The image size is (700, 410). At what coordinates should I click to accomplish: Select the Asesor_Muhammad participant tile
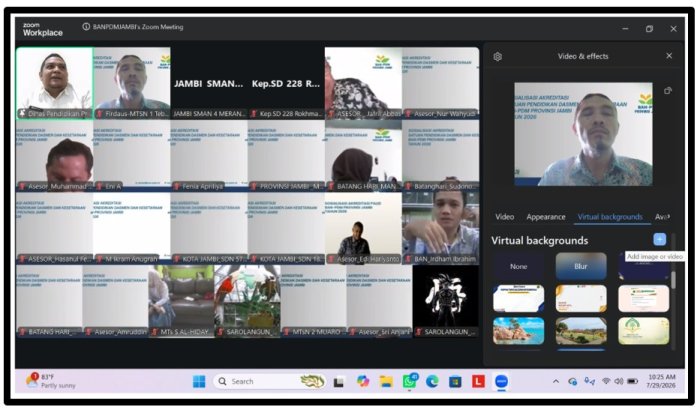[54, 156]
